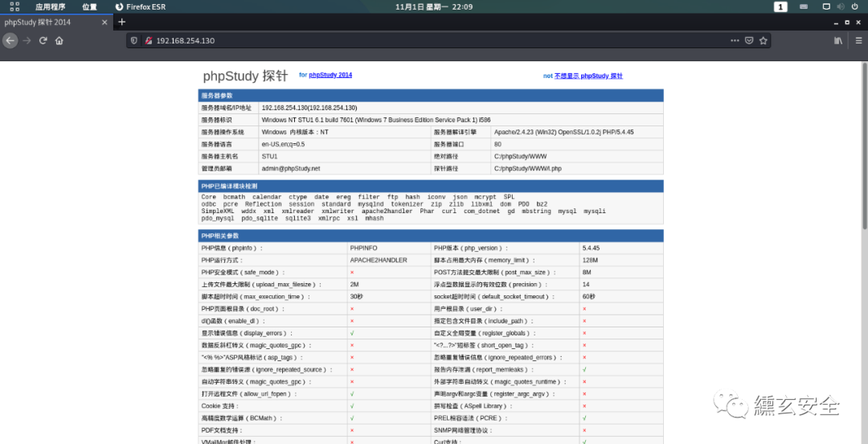Click the 60秒 socket timeout value
Image resolution: width=868 pixels, height=444 pixels.
[x=588, y=297]
